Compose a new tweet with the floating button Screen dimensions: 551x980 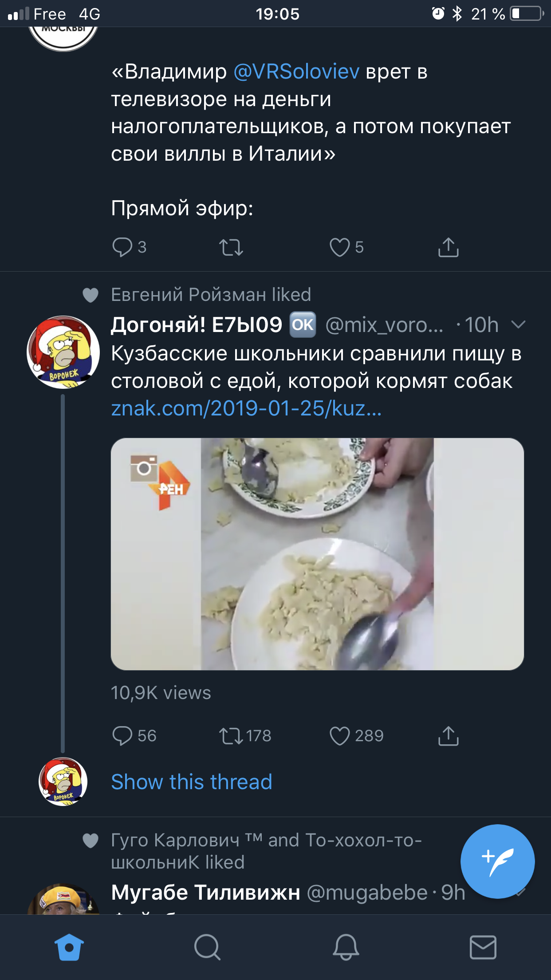click(x=497, y=861)
